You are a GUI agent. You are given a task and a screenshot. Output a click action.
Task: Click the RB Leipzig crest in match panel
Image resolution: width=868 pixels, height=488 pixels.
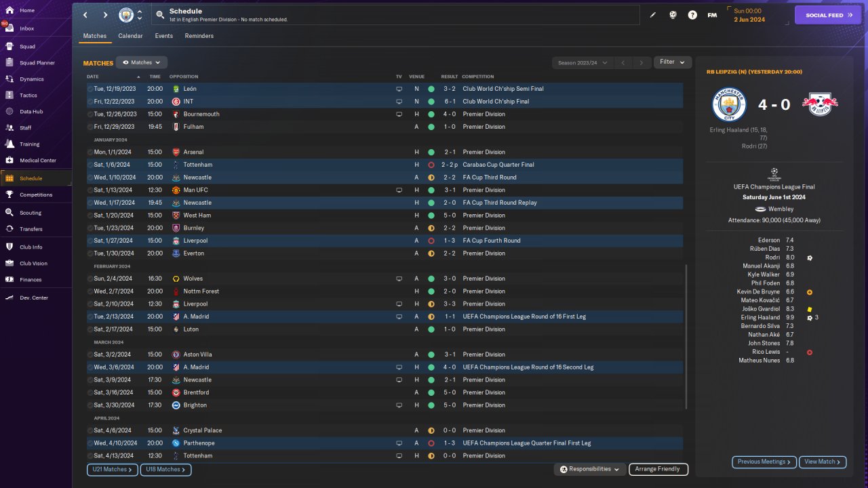[820, 104]
